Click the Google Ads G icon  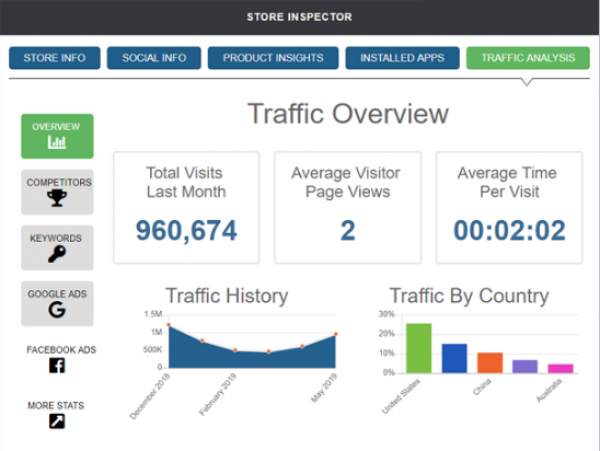(x=57, y=310)
